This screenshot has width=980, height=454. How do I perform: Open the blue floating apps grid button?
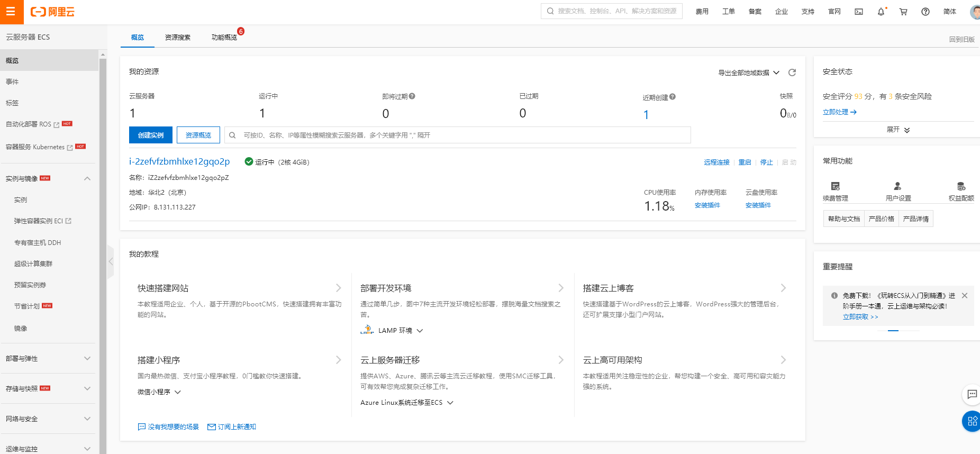click(972, 421)
